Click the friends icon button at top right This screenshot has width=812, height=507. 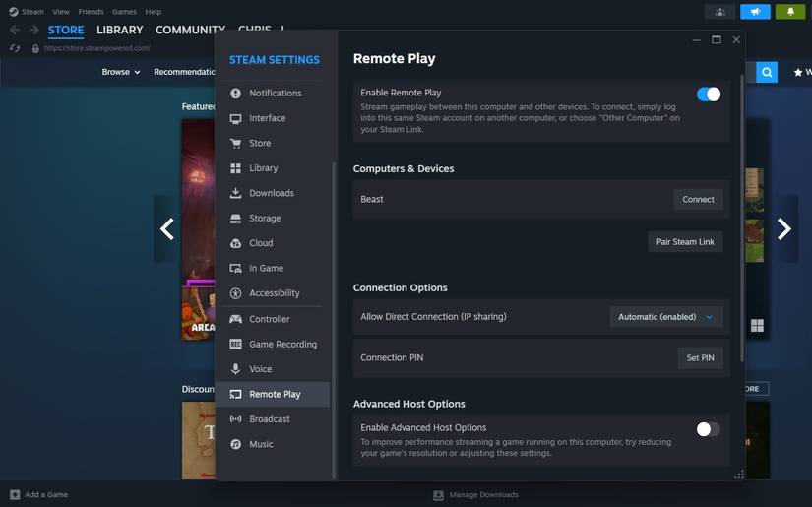pos(719,12)
